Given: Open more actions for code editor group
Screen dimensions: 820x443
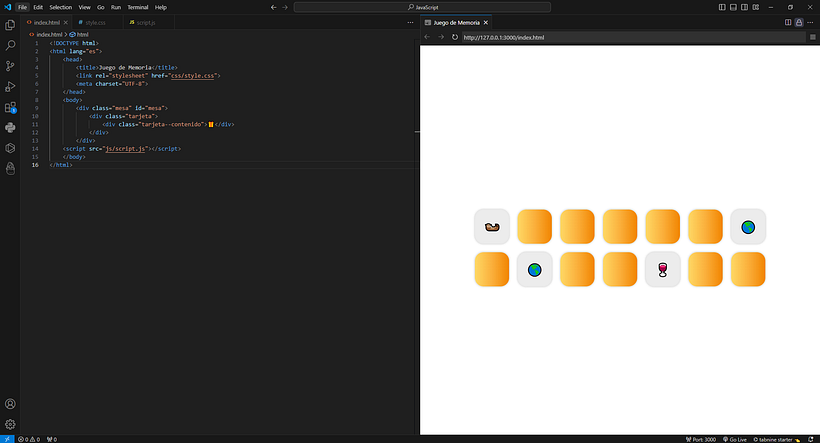Looking at the screenshot, I should (411, 22).
